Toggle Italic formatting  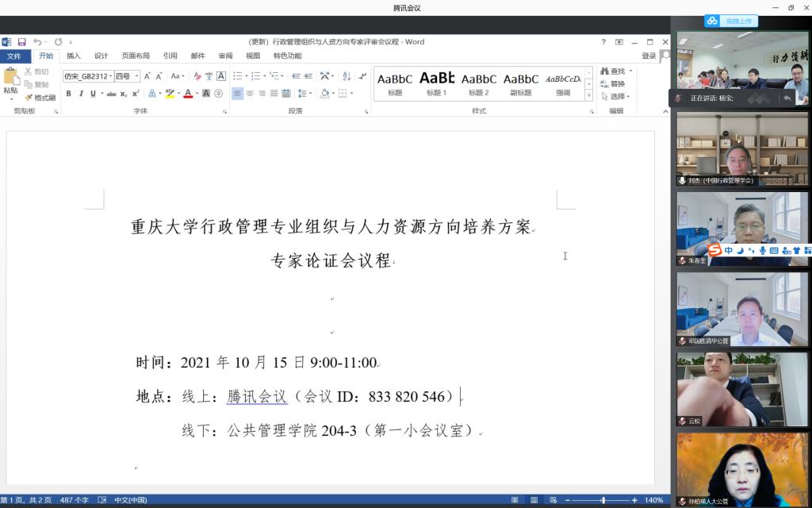(80, 94)
